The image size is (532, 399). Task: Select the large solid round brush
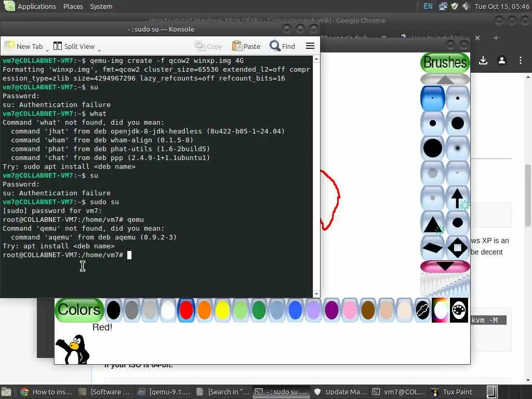[x=432, y=148]
